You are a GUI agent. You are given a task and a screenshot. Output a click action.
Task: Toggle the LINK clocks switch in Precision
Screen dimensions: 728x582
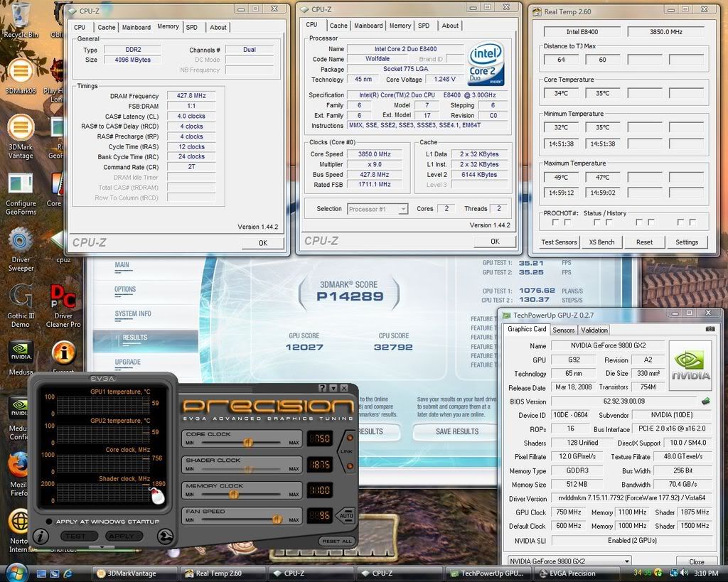pyautogui.click(x=347, y=451)
